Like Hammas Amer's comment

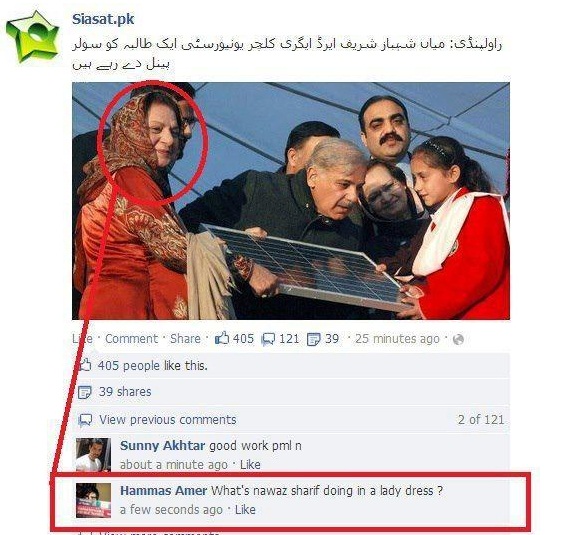(245, 510)
